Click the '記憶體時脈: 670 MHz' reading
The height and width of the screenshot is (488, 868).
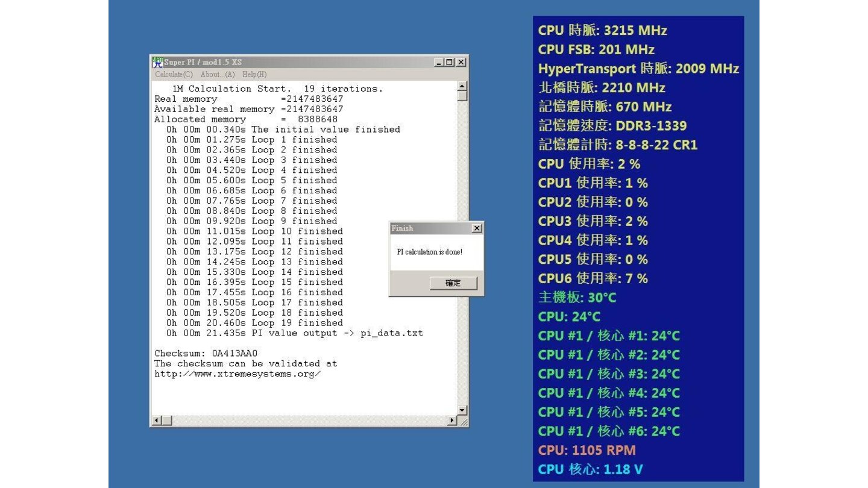605,107
